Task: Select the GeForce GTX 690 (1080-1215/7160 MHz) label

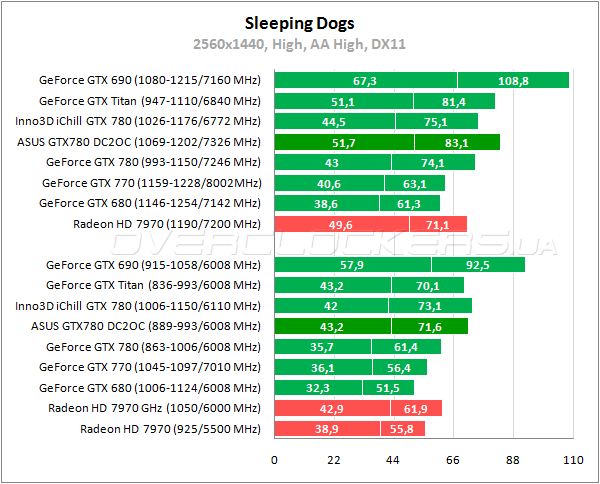Action: click(149, 81)
